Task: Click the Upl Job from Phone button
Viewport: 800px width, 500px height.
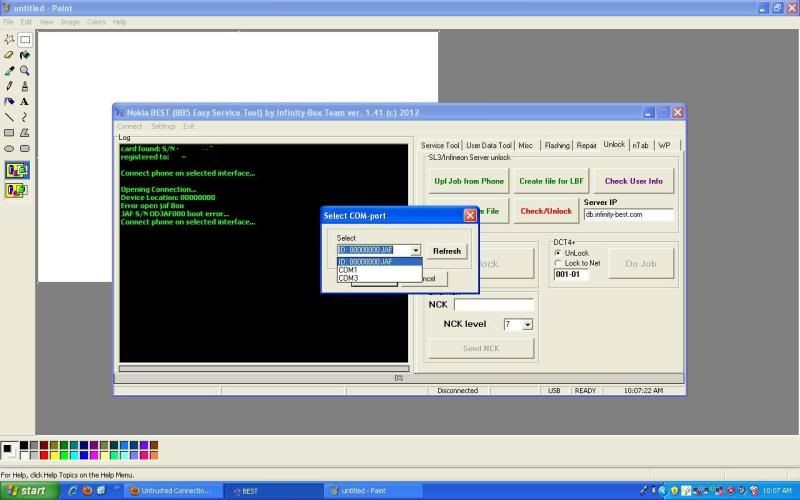Action: coord(469,181)
